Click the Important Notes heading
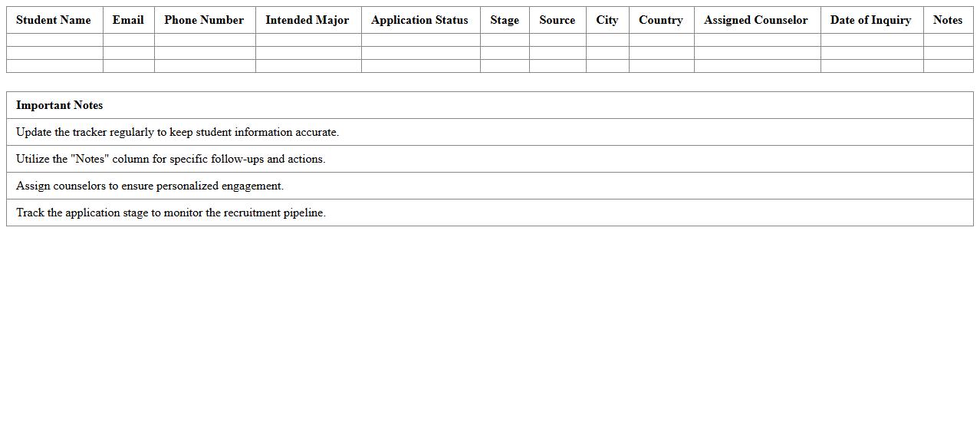The height and width of the screenshot is (422, 980). pos(490,105)
